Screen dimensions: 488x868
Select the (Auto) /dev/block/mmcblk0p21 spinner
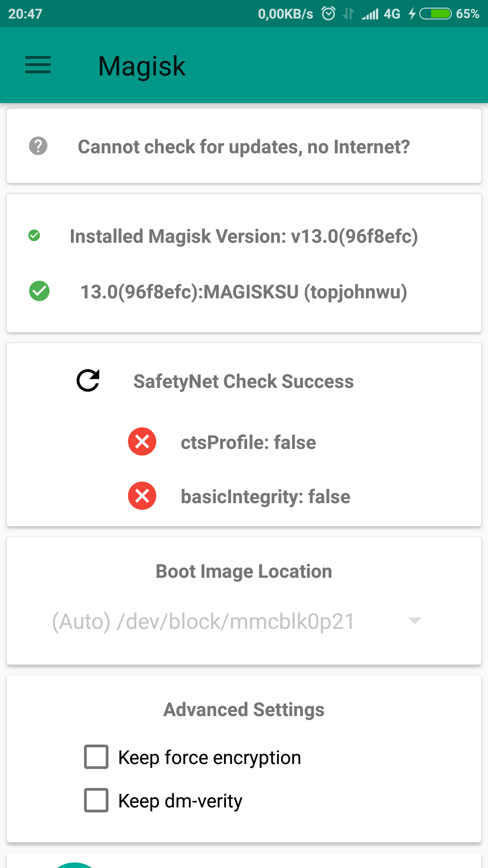coord(203,622)
